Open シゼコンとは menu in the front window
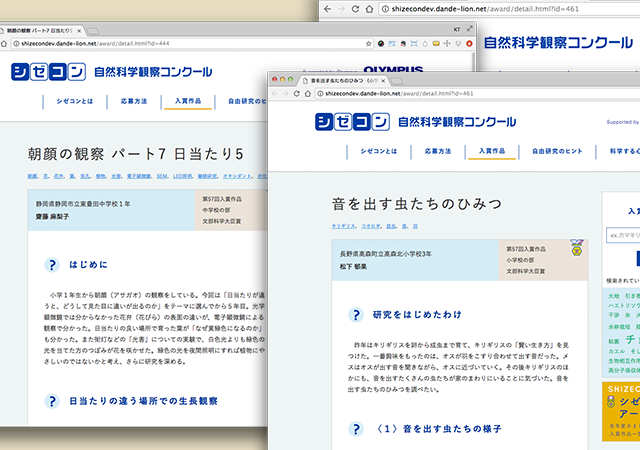This screenshot has width=640, height=450. [x=378, y=151]
